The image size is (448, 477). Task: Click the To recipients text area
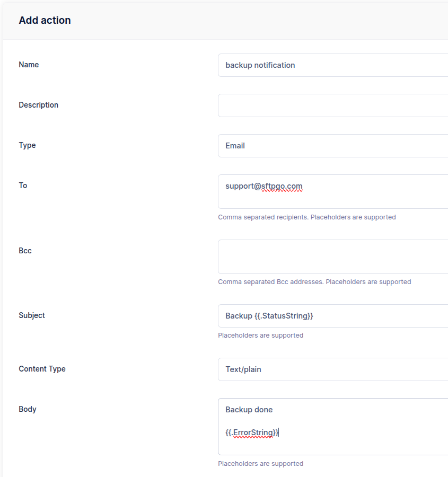(332, 191)
